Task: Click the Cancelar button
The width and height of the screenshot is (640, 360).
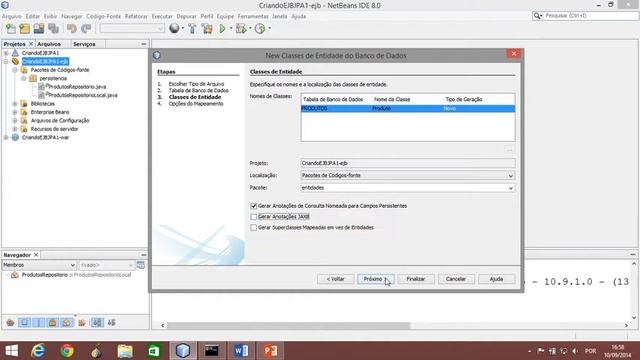Action: (x=456, y=279)
